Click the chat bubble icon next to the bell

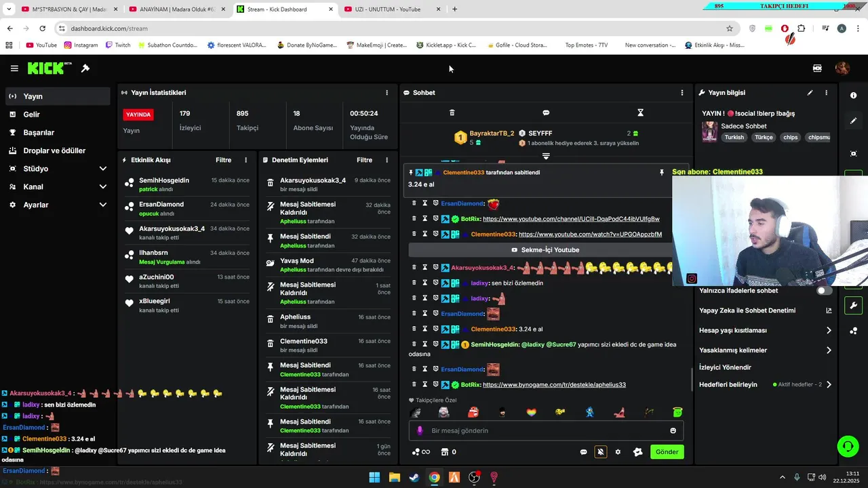click(583, 452)
